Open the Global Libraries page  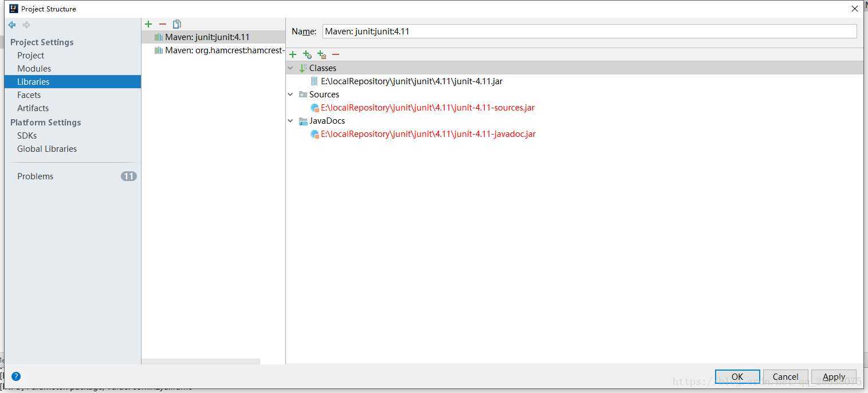pyautogui.click(x=47, y=149)
